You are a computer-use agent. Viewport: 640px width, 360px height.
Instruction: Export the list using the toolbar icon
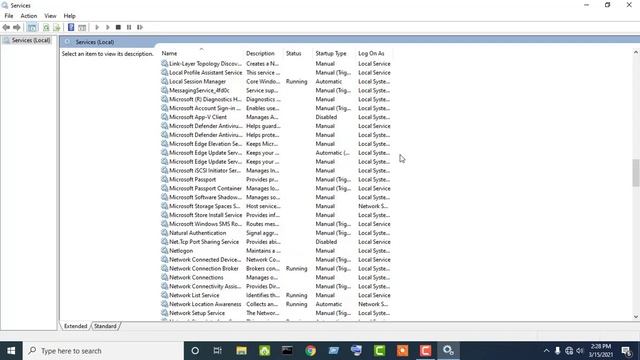(57, 27)
